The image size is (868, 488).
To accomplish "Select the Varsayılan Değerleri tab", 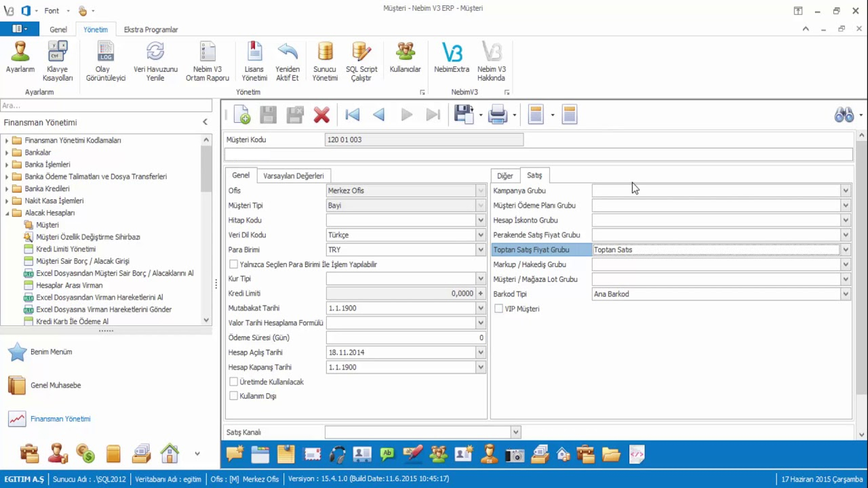I will (294, 176).
